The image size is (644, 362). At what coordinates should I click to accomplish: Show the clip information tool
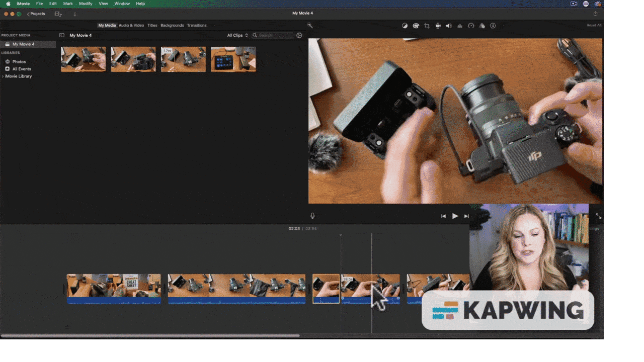click(493, 26)
